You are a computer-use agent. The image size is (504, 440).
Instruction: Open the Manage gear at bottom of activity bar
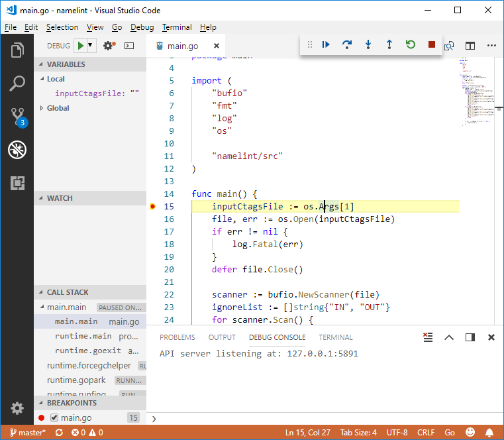(x=17, y=408)
